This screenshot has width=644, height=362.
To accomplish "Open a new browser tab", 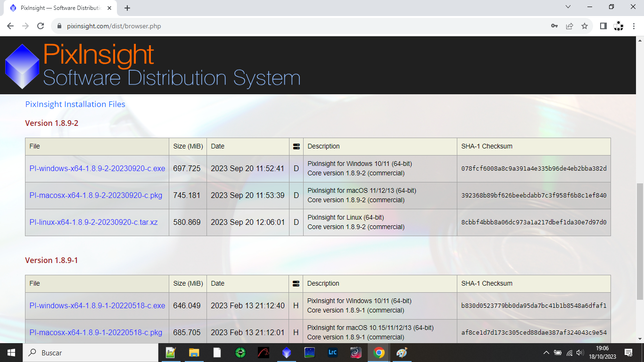I will pos(127,8).
